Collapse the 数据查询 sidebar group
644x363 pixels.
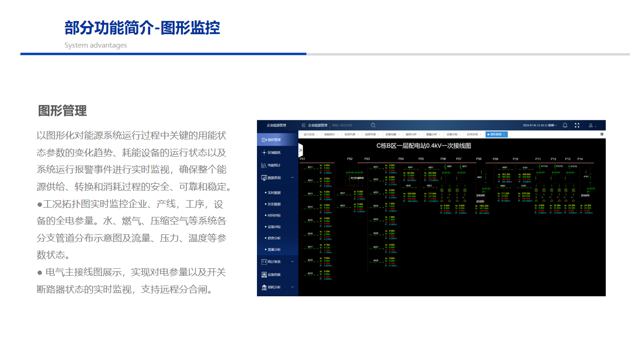coord(292,178)
